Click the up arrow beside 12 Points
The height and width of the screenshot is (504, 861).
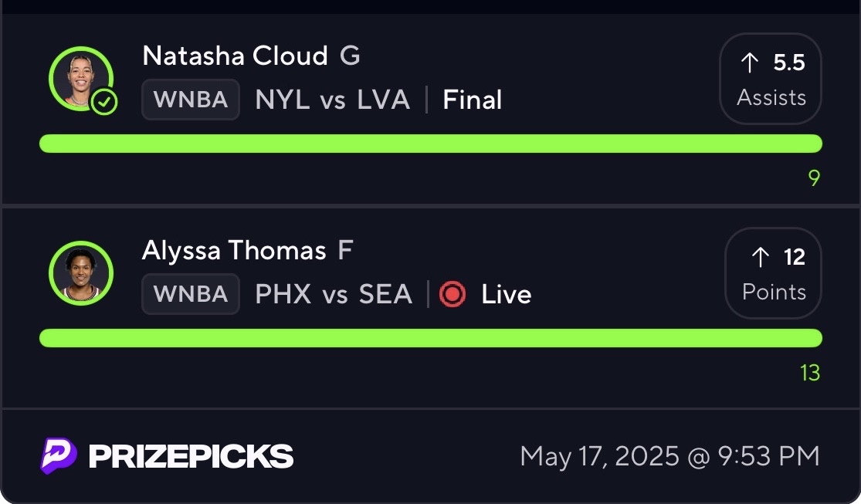[x=761, y=257]
